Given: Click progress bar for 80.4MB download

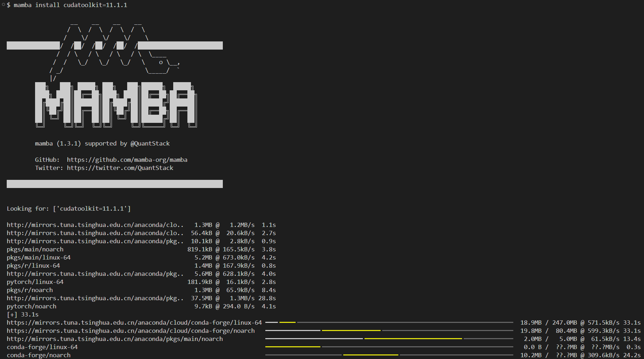Looking at the screenshot, I should 389,331.
